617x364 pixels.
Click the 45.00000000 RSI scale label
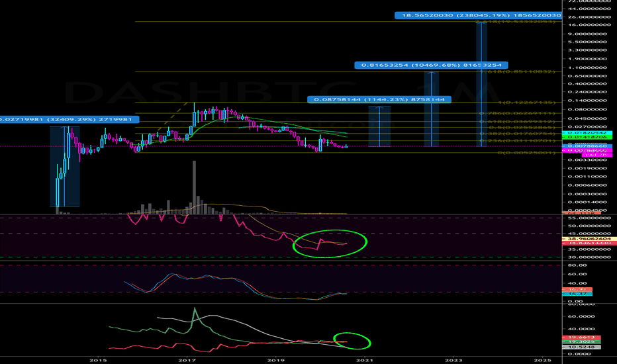coord(589,234)
